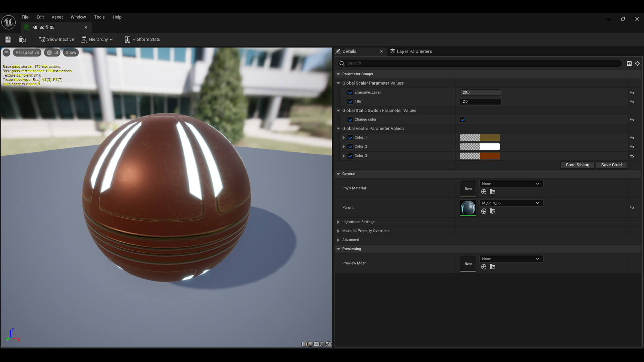Disable Color_1 override checkbox

click(x=350, y=138)
